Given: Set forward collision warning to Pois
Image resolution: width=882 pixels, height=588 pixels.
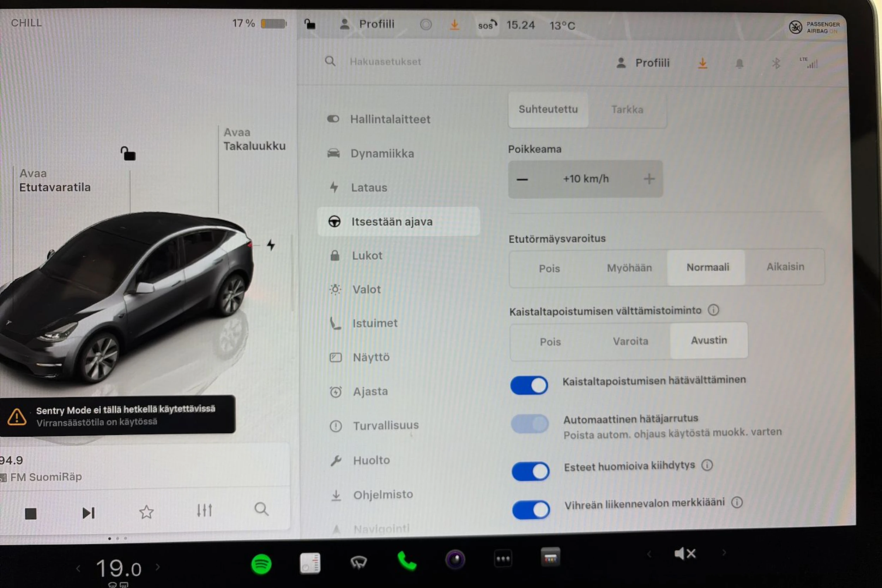Looking at the screenshot, I should coord(549,268).
